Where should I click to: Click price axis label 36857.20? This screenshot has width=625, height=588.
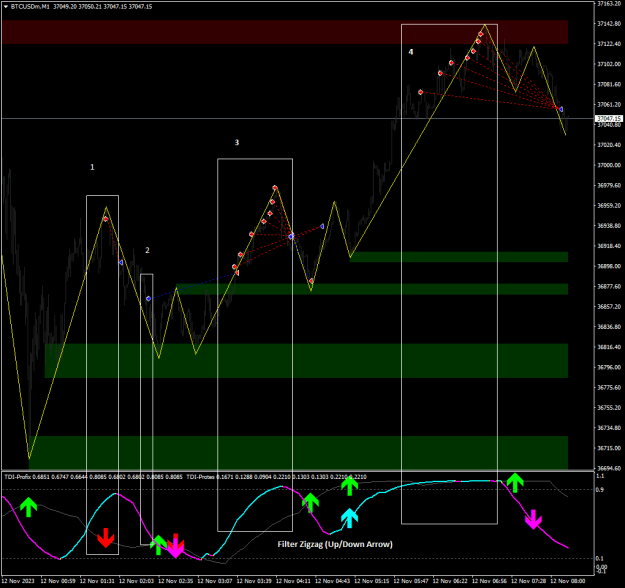pos(609,307)
